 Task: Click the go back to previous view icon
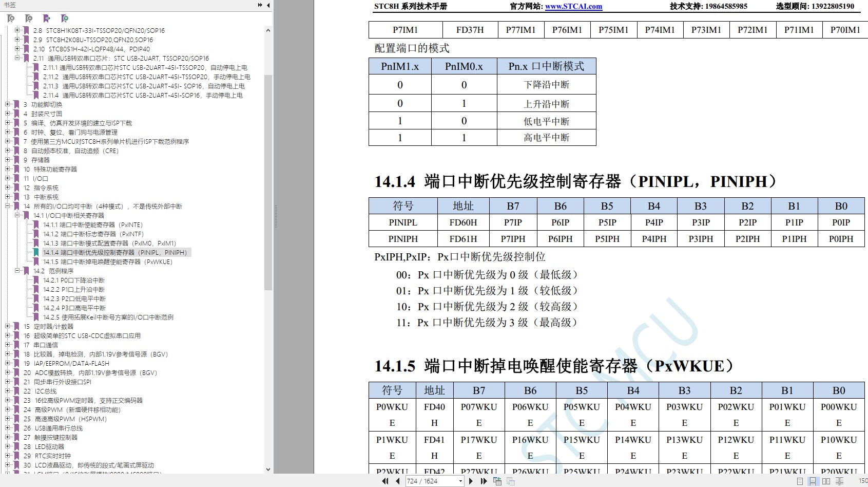[497, 481]
